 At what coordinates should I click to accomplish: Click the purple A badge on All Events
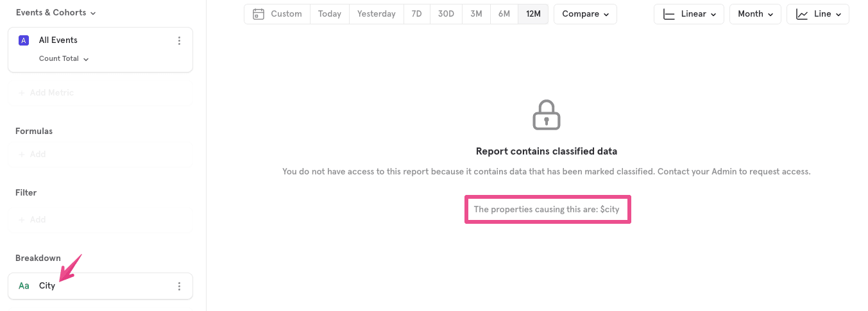[24, 40]
